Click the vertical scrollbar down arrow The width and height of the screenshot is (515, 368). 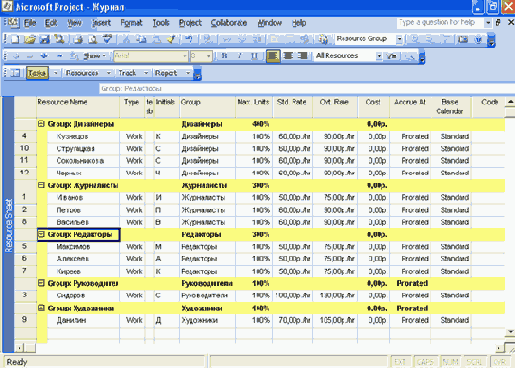pos(510,331)
